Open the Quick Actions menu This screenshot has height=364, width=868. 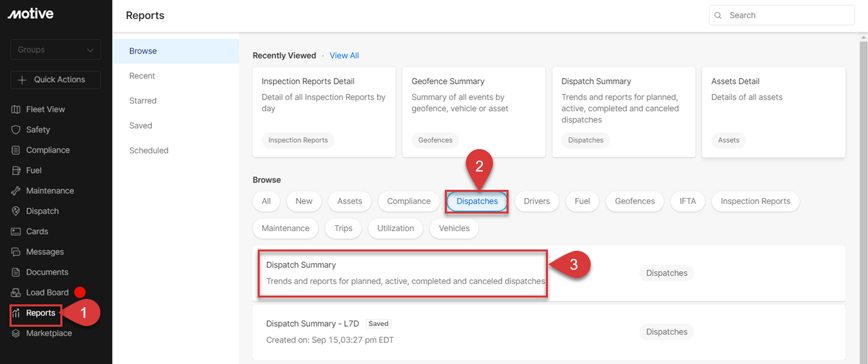tap(56, 79)
